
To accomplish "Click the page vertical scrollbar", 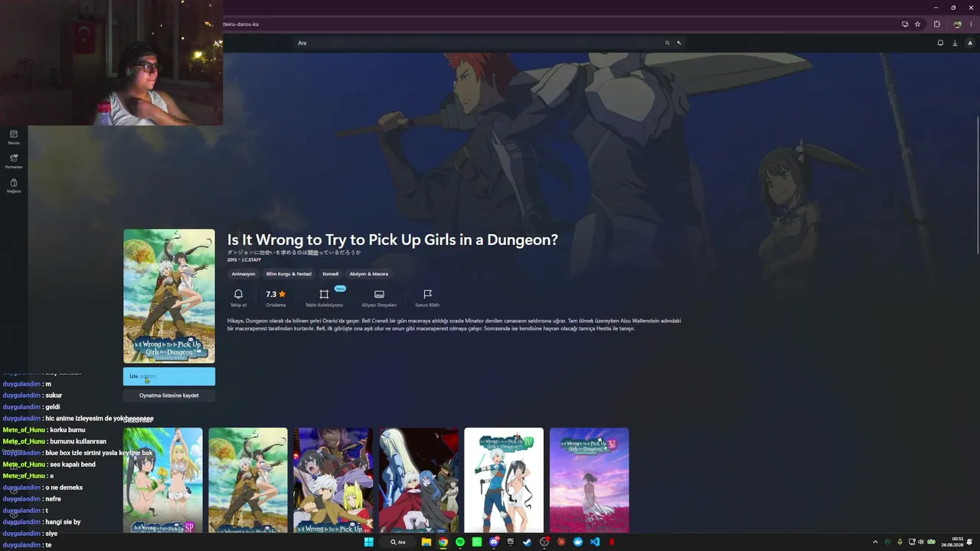I will tap(978, 184).
